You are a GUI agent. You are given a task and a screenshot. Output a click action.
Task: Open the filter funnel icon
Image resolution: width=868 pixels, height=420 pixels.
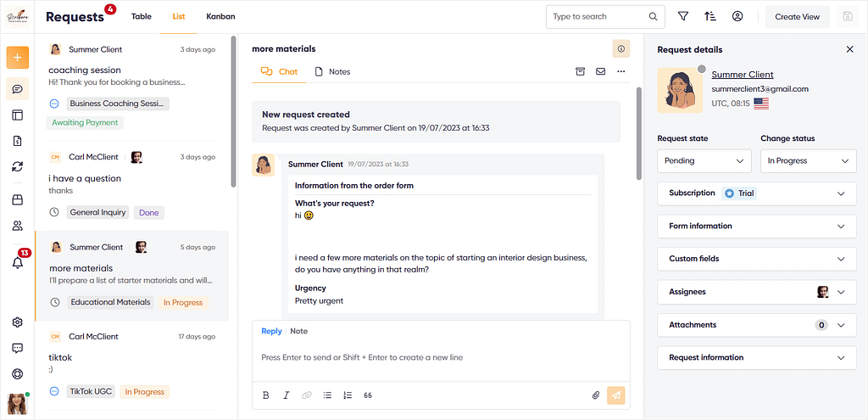pos(683,17)
